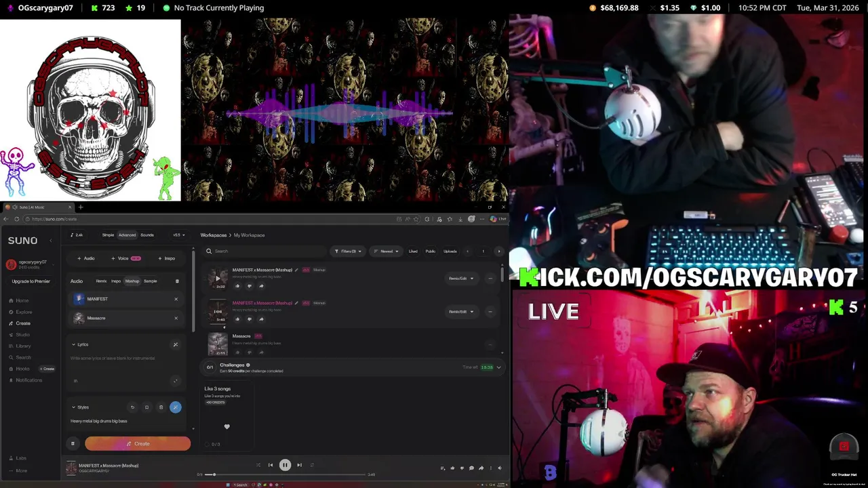Click the orange Create button

(138, 444)
